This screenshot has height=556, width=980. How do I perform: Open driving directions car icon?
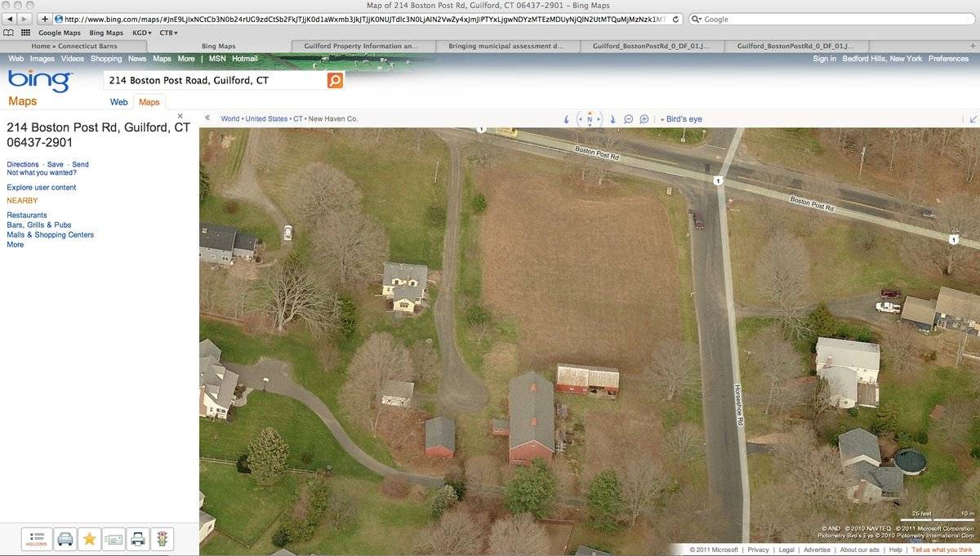(65, 539)
